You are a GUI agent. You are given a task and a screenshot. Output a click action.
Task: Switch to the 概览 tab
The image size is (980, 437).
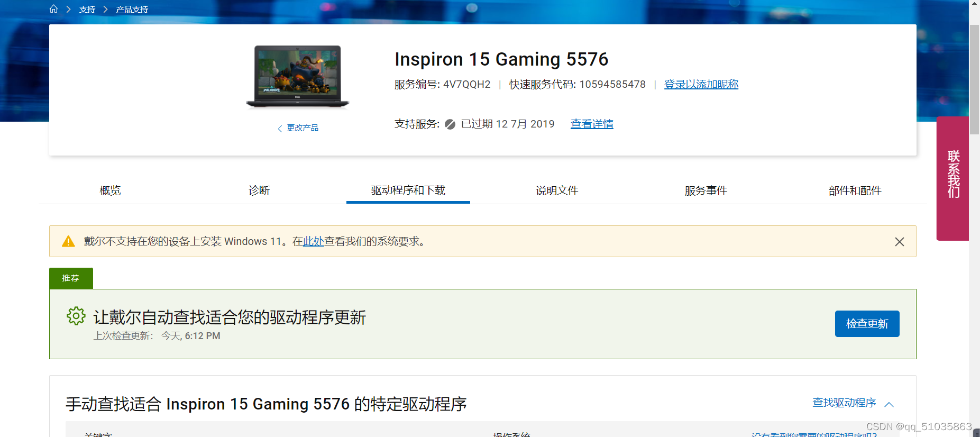(x=110, y=190)
